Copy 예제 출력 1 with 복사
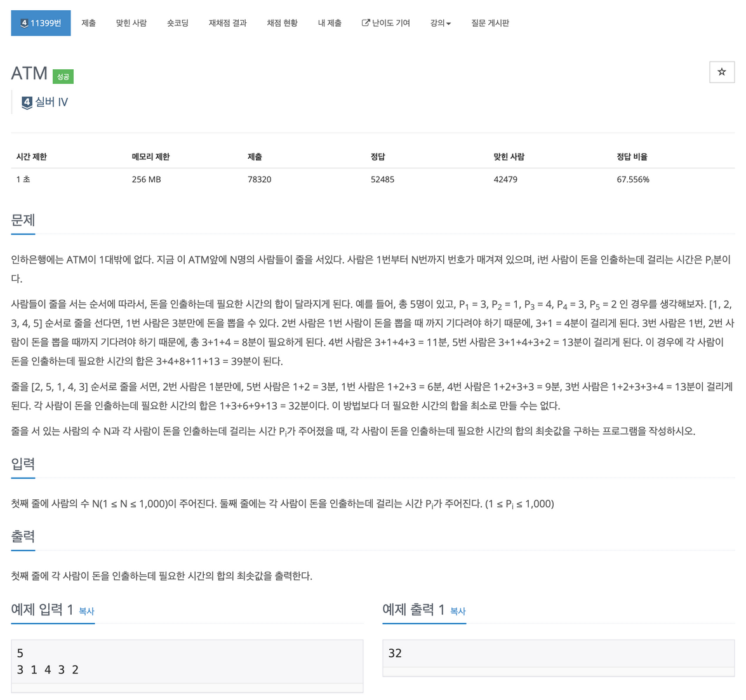 point(458,611)
